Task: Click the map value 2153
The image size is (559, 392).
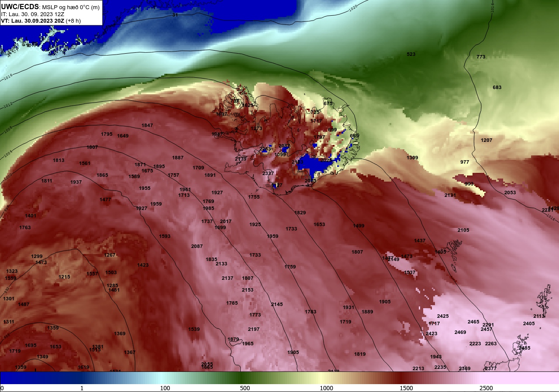Action: 248,290
